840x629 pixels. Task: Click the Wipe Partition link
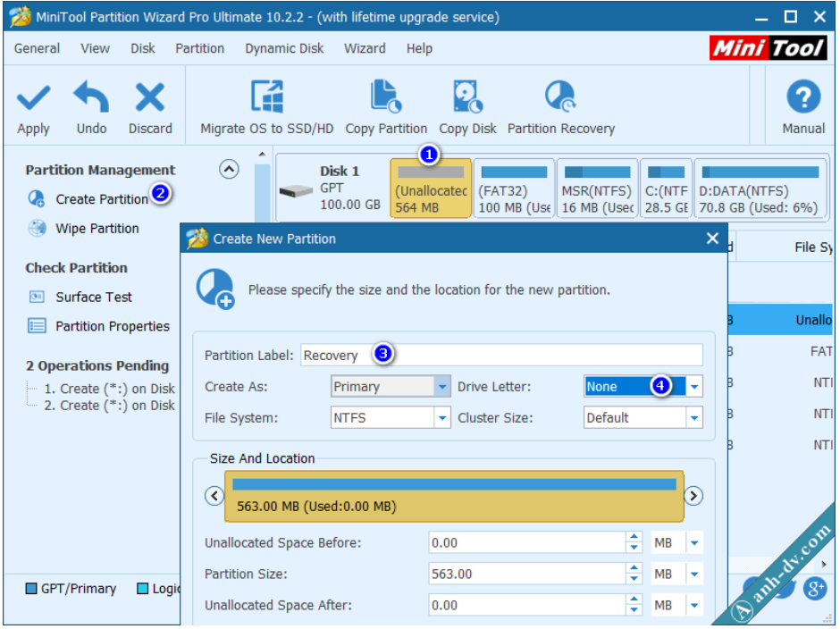coord(97,228)
